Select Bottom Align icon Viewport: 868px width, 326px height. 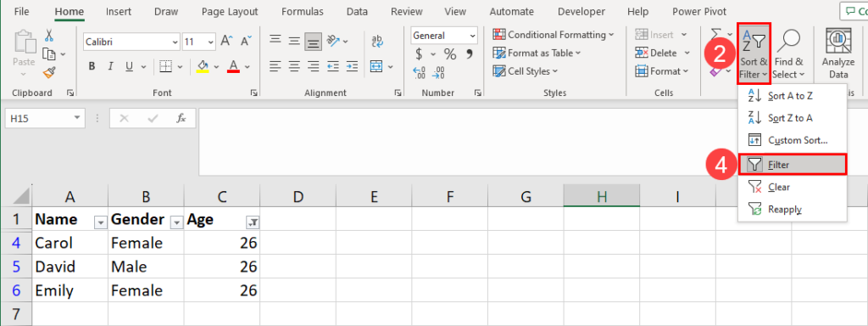click(x=314, y=41)
